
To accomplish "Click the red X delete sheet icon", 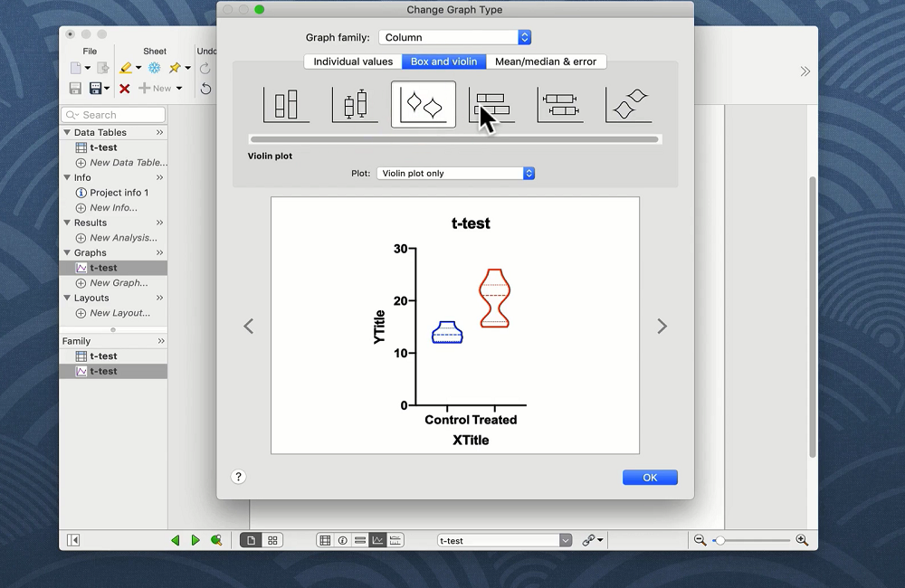I will [x=124, y=89].
